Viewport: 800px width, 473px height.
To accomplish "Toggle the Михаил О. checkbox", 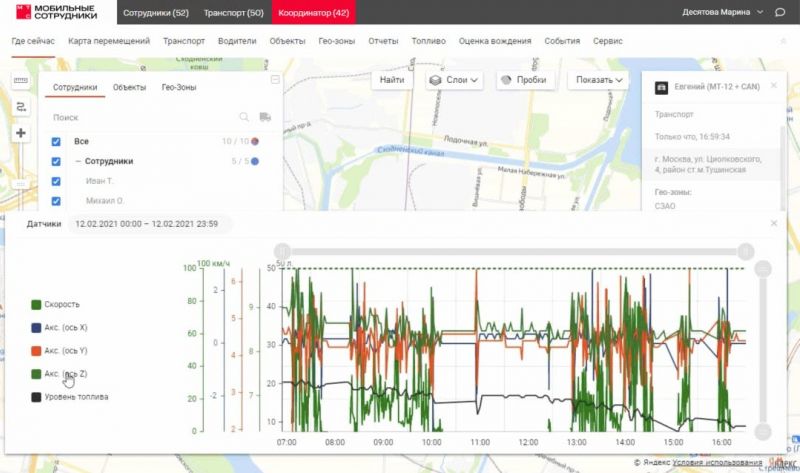I will tap(56, 200).
